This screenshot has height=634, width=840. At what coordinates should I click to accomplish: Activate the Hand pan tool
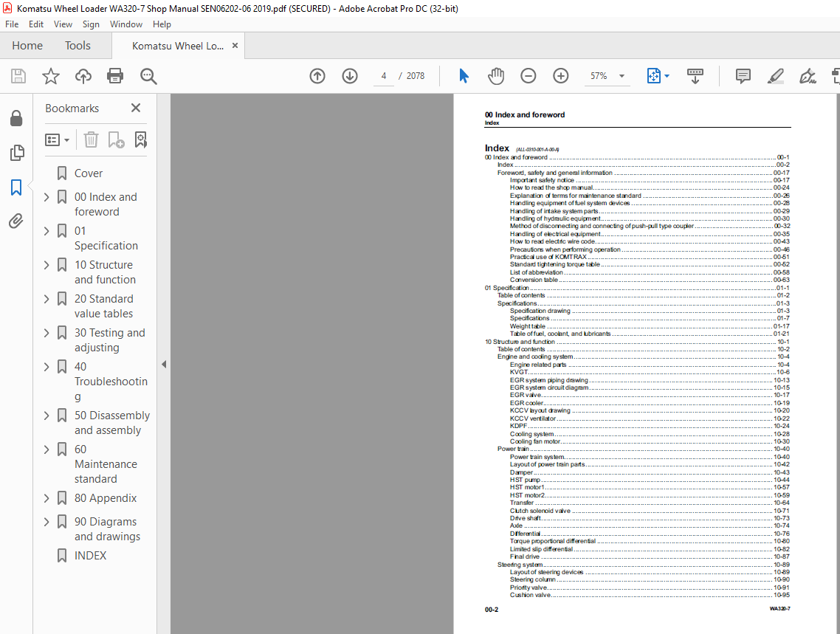(496, 76)
